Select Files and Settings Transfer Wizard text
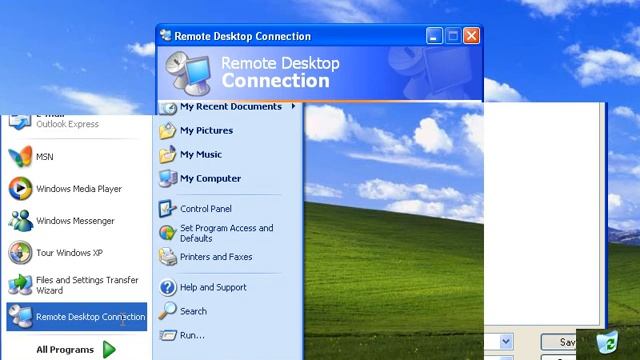This screenshot has height=360, width=640. point(87,285)
